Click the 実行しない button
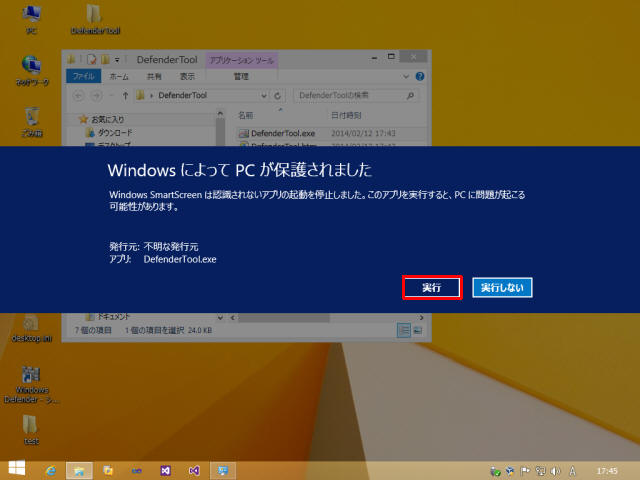 502,288
